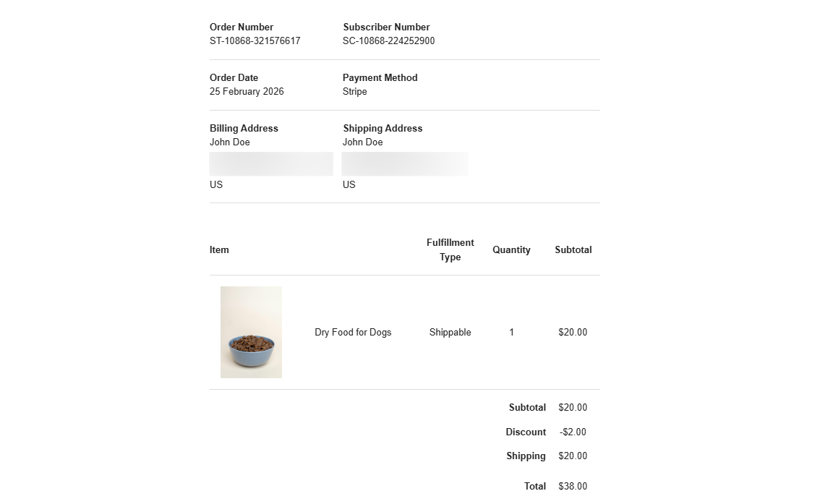This screenshot has height=504, width=833.
Task: Click the Item column header
Action: [x=219, y=249]
